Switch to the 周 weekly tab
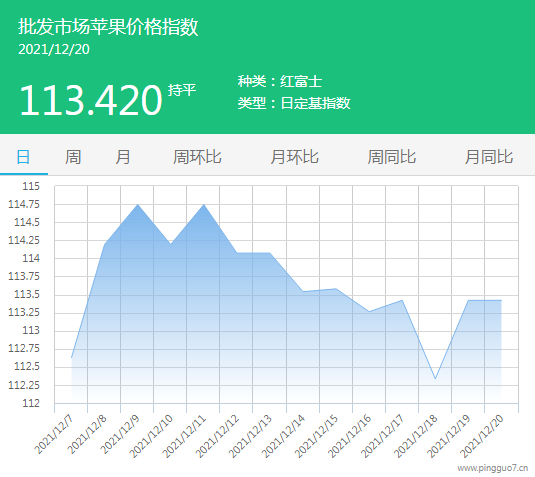Screen dimensions: 535x477 click(73, 157)
